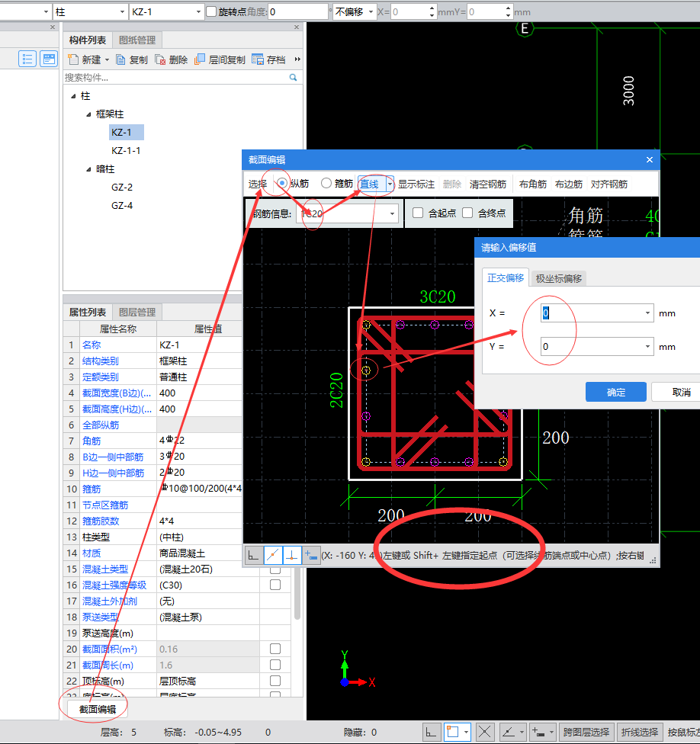Open the 柱 component type dropdown
Viewport: 700px width, 744px height.
tap(122, 12)
